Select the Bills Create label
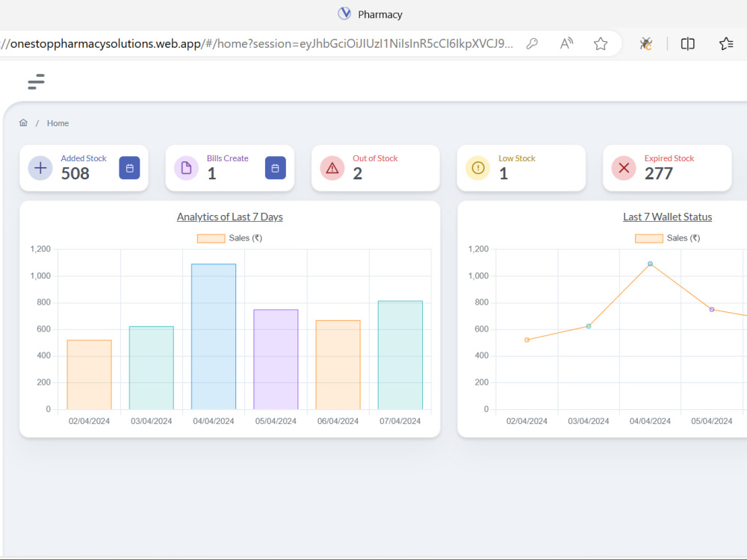This screenshot has height=560, width=747. (x=227, y=158)
